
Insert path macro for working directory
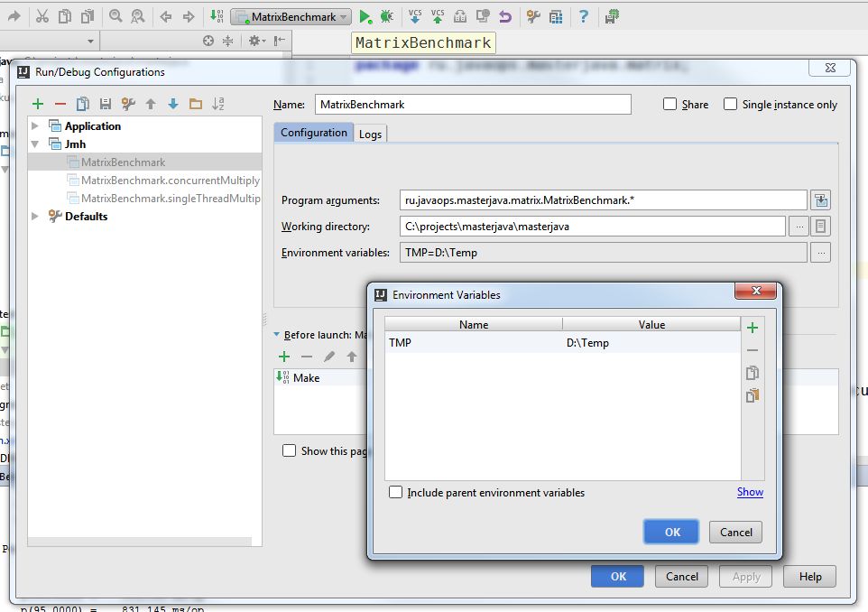[x=821, y=226]
